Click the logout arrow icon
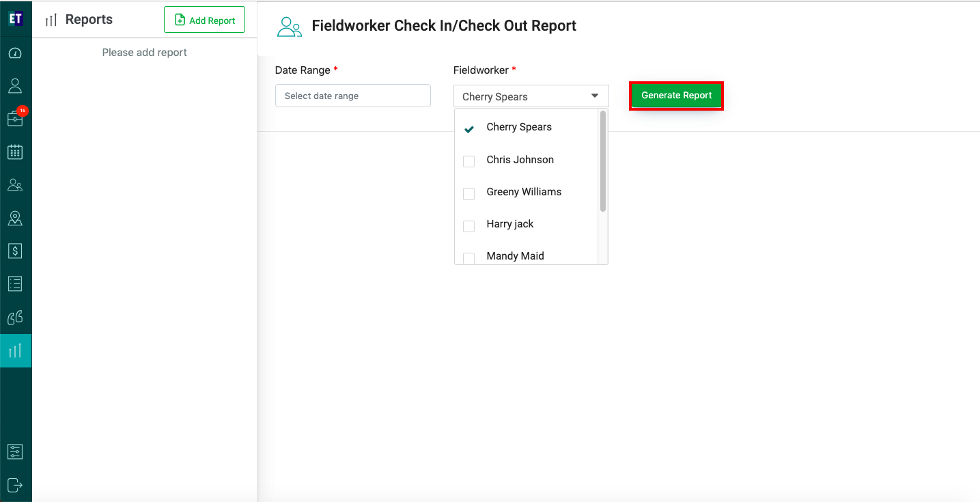 (15, 485)
